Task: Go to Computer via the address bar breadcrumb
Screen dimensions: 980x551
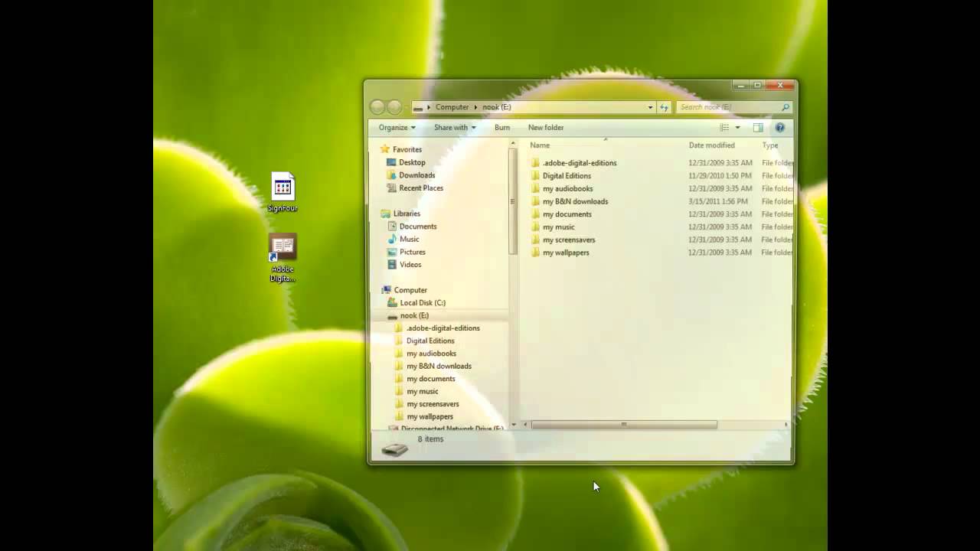Action: (452, 107)
